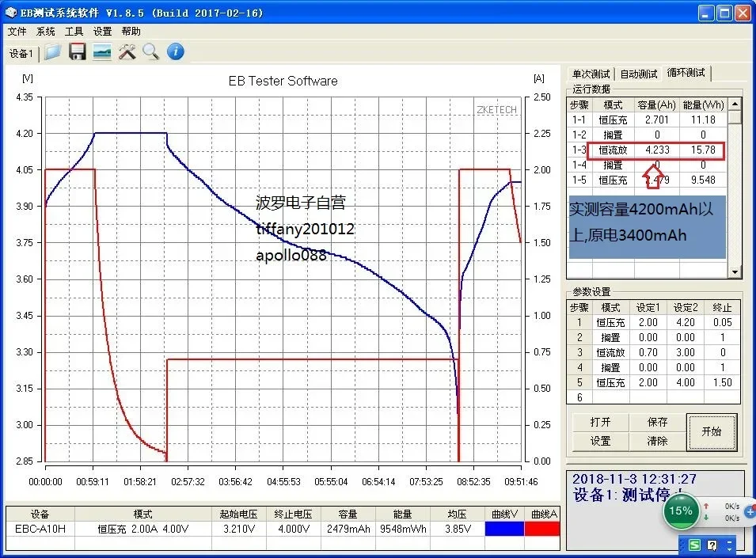Switch to the 循环测试 tab

[686, 73]
